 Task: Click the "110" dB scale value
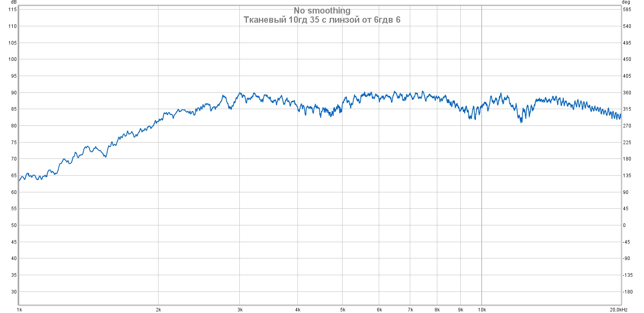[13, 26]
